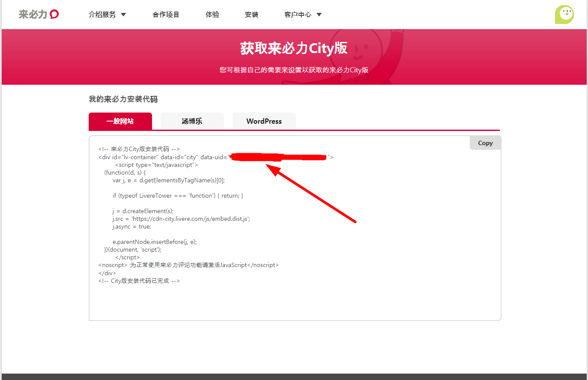This screenshot has width=588, height=380.
Task: Select the 一般网站 tab
Action: 120,122
